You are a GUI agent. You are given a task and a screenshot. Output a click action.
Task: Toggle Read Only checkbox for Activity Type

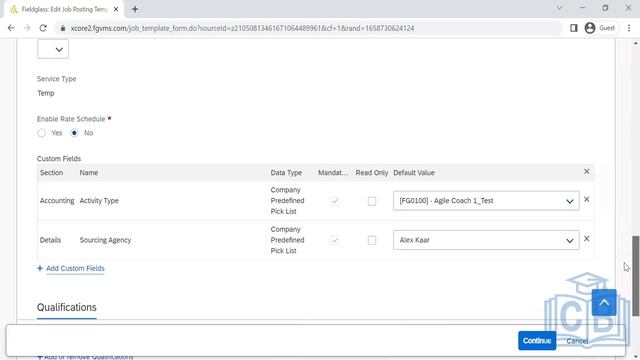click(x=372, y=201)
